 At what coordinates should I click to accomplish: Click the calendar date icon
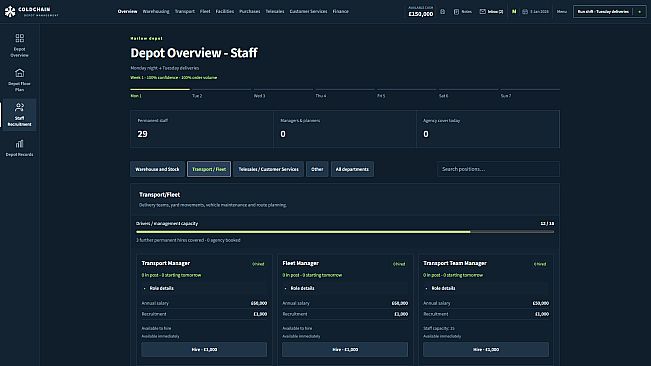click(525, 12)
